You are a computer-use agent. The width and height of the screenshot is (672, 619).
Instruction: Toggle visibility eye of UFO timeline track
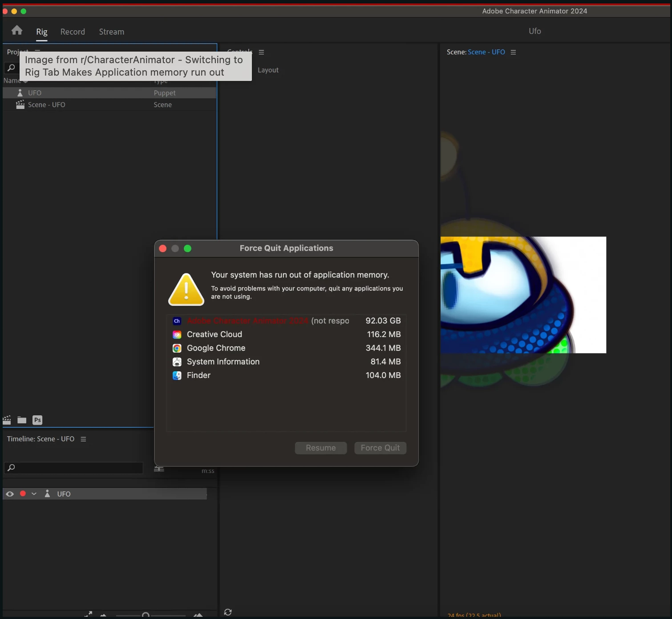(10, 494)
